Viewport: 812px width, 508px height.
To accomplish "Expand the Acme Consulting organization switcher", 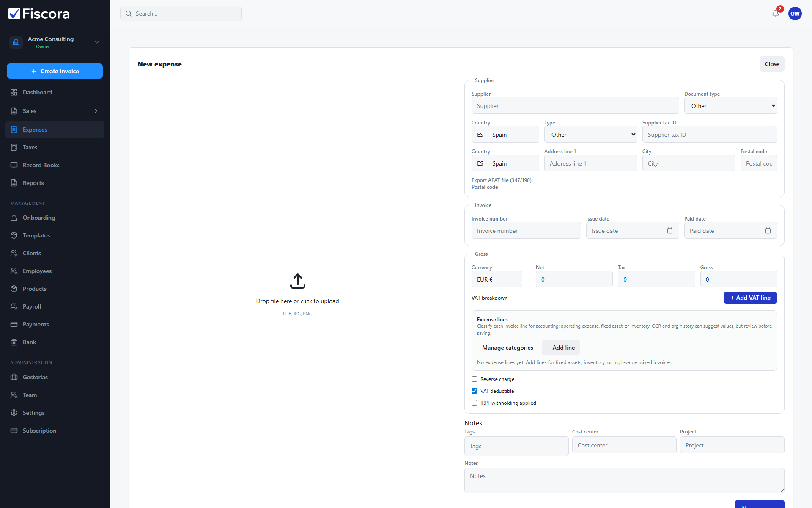I will click(x=97, y=42).
